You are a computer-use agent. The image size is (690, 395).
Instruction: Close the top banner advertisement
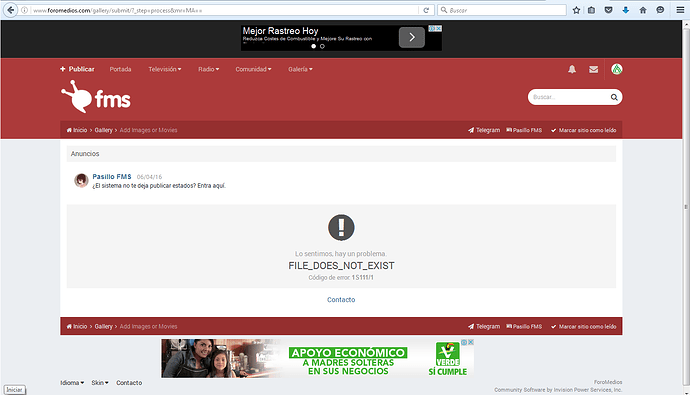click(439, 28)
